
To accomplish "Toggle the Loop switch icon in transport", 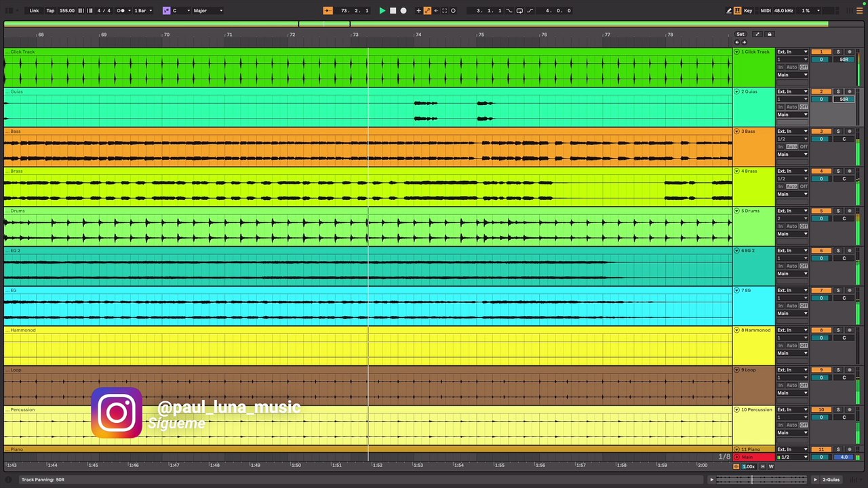I will [x=519, y=10].
